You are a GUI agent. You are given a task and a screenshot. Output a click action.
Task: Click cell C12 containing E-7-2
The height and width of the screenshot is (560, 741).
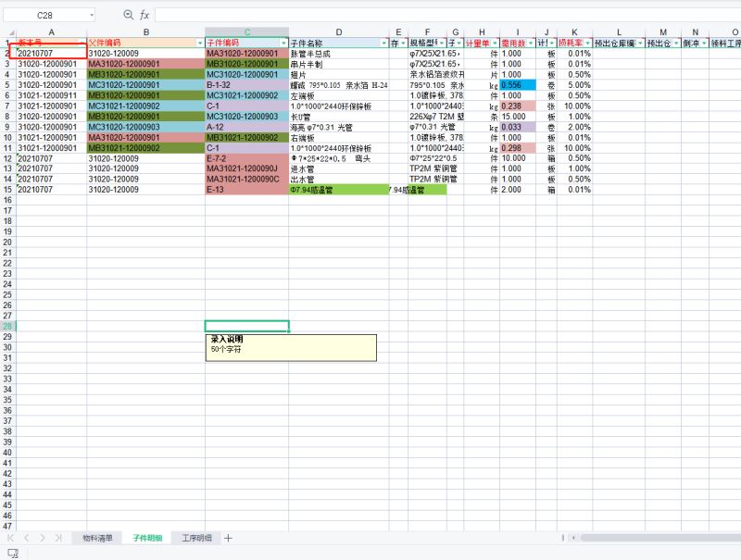click(246, 158)
